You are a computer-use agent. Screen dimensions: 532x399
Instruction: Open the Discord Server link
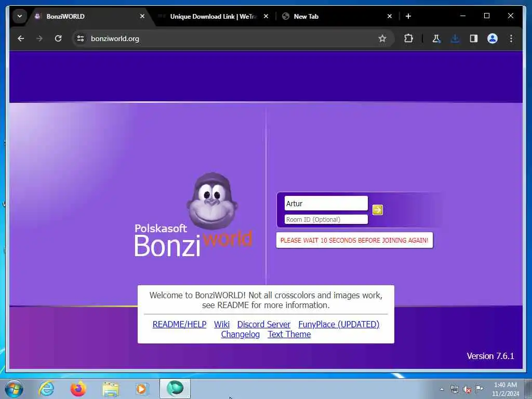click(264, 324)
